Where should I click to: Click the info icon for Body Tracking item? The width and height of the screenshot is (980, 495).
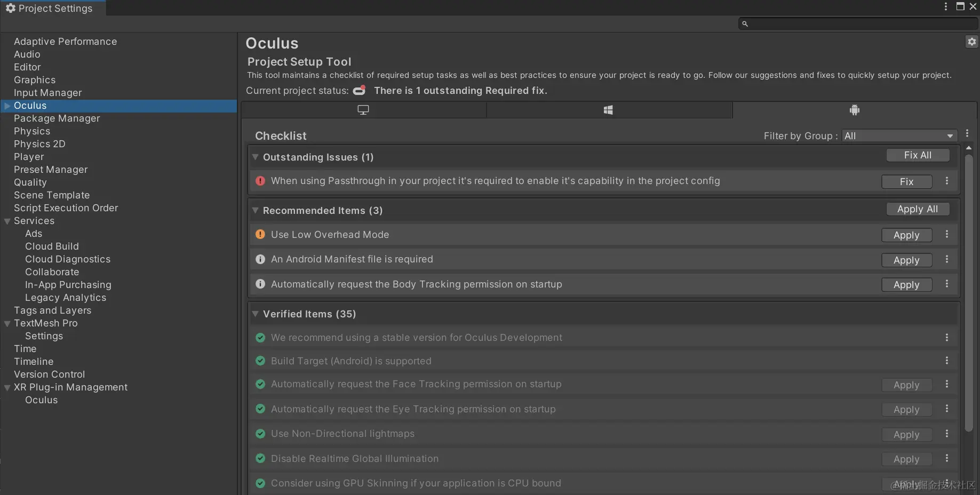(x=260, y=284)
